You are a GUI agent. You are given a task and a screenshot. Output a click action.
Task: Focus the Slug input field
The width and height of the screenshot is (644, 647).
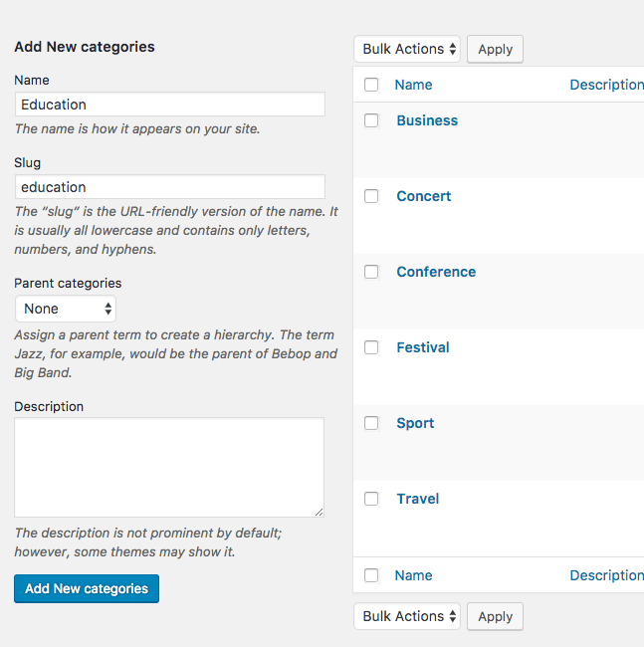[170, 187]
